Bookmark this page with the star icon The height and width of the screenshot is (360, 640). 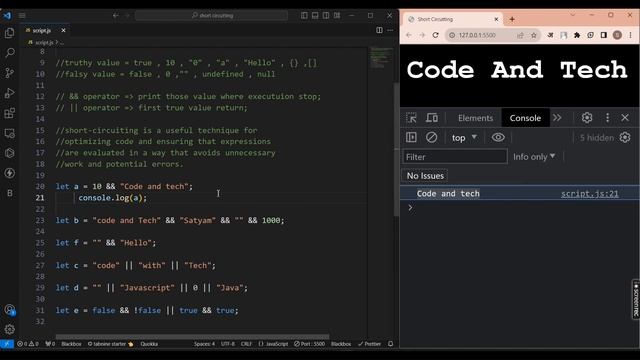(533, 35)
